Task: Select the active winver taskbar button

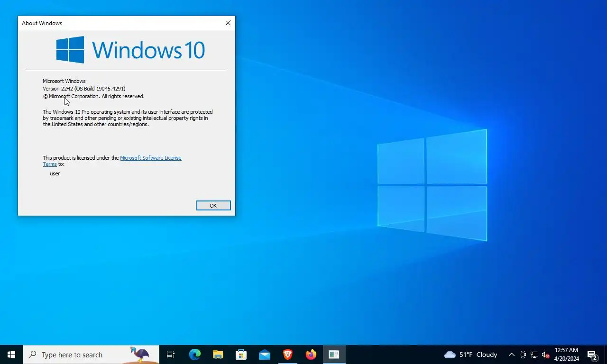Action: click(334, 355)
